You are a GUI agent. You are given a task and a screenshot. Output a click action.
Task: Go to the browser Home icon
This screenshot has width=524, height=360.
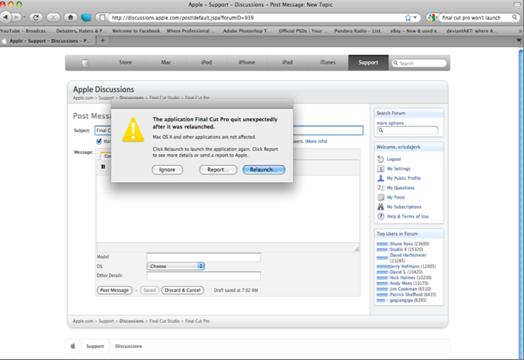70,17
